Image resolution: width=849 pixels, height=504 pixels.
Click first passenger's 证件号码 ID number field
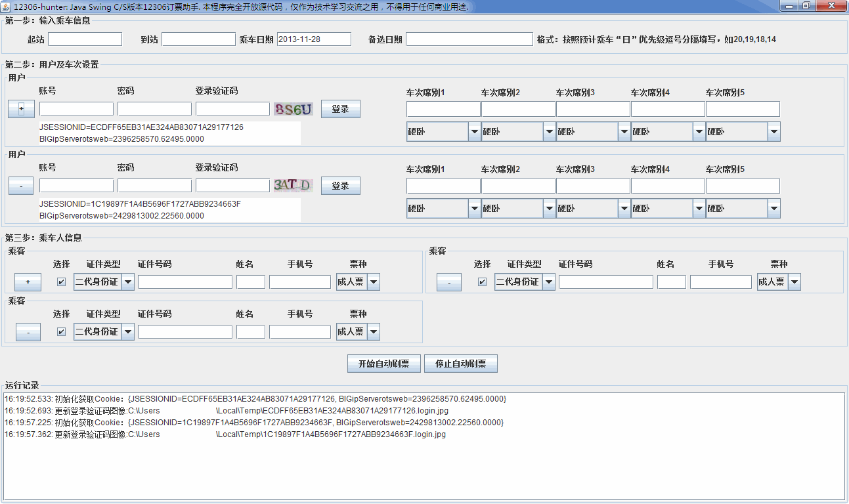coord(185,282)
